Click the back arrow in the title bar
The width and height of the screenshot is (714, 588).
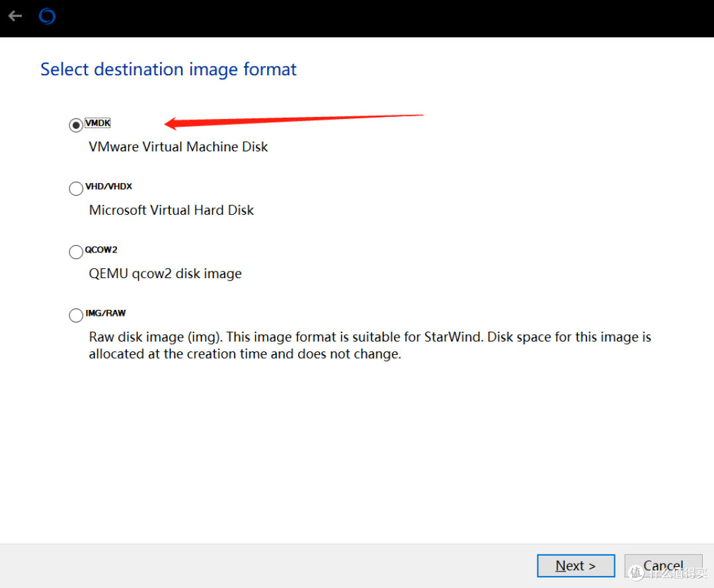coord(15,17)
